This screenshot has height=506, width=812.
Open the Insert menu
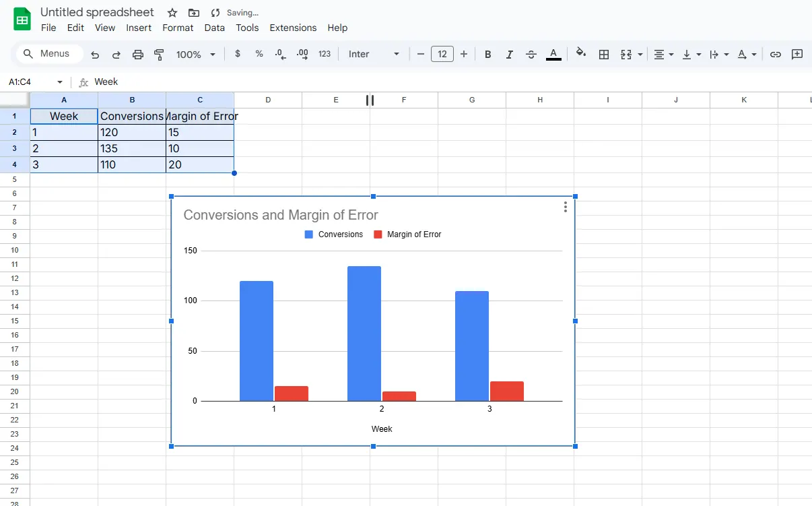[x=139, y=28]
